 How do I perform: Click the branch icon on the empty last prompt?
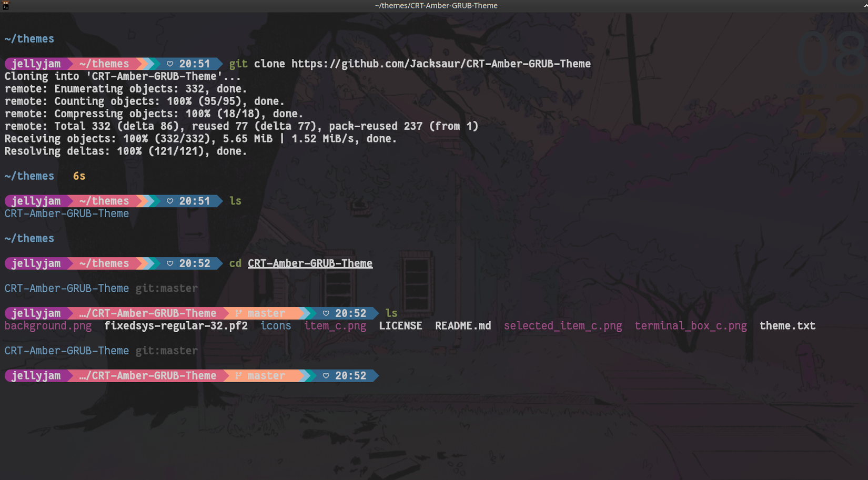239,376
